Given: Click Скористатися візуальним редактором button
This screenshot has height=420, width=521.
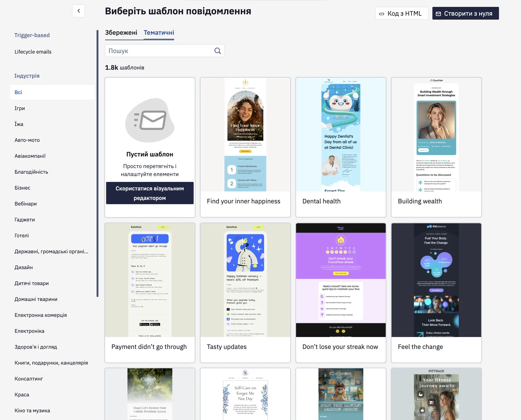Looking at the screenshot, I should tap(150, 193).
